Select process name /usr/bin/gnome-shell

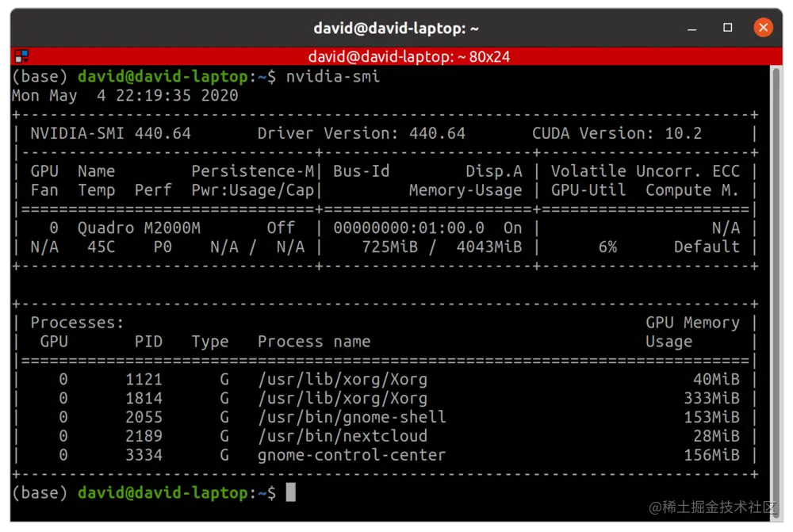(352, 417)
